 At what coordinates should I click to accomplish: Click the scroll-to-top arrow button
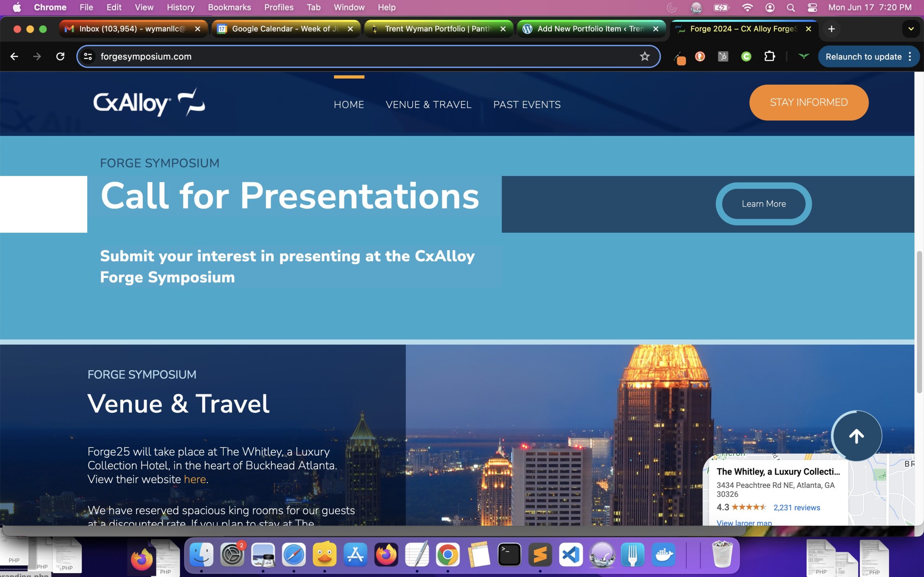click(x=857, y=436)
